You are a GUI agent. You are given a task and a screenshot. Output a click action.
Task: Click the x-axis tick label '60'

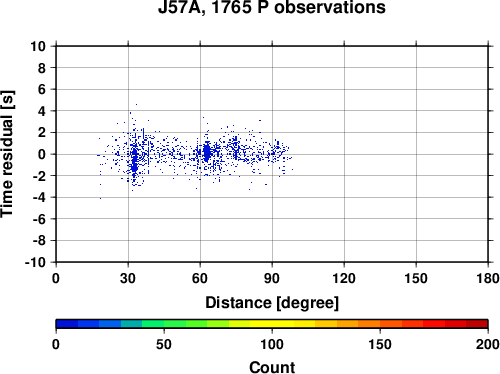pyautogui.click(x=200, y=278)
